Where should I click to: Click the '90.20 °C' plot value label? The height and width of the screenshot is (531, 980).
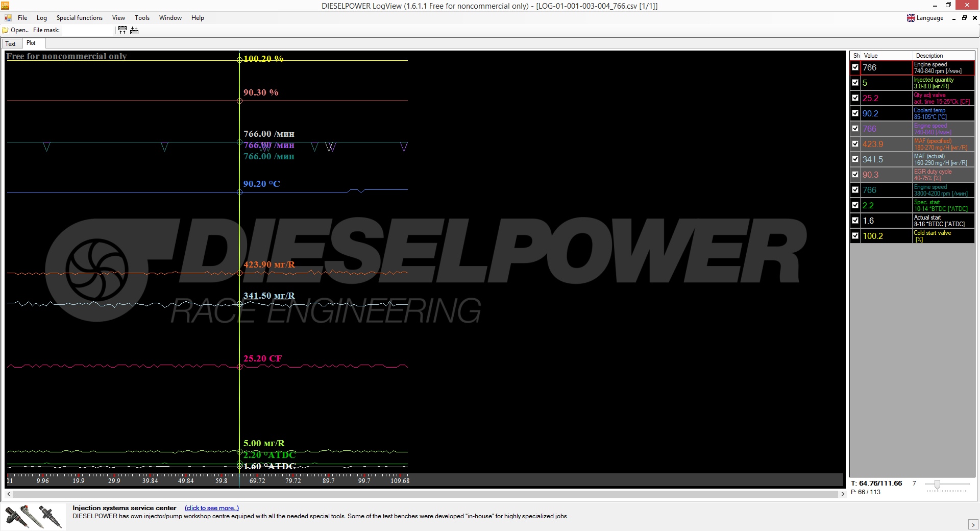262,184
